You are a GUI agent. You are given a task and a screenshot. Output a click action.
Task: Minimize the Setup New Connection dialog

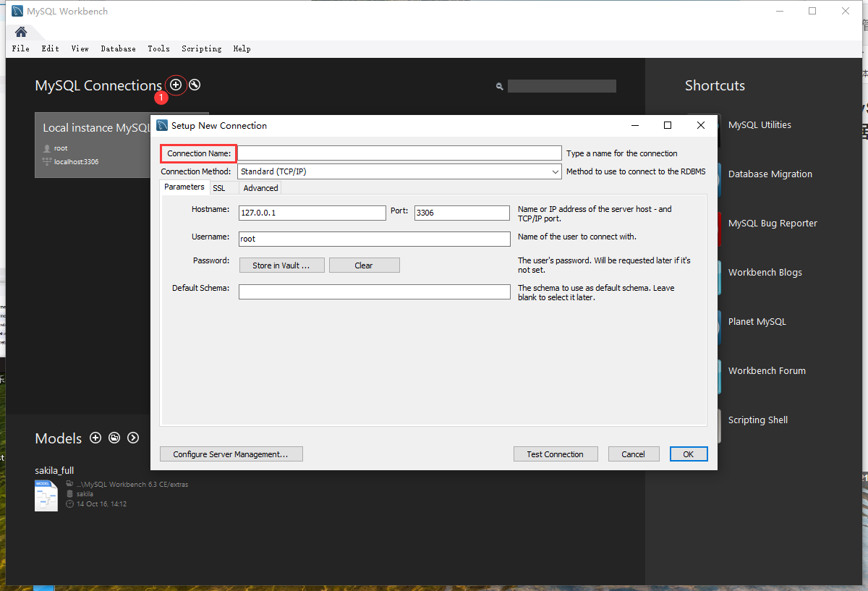634,125
